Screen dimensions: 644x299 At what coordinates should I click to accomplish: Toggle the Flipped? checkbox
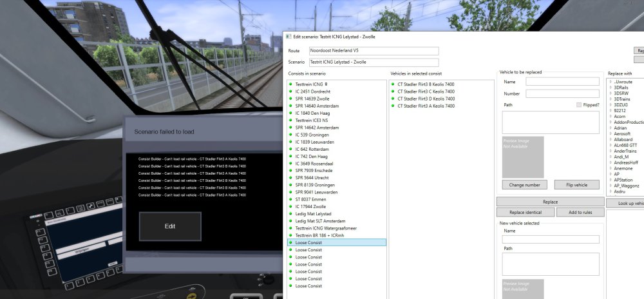click(x=579, y=104)
